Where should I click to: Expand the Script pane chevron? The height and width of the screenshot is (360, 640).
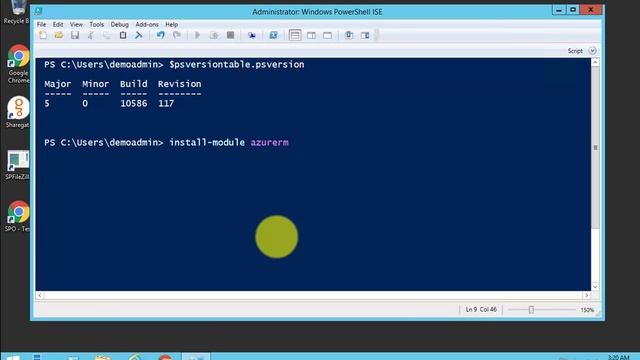tap(592, 51)
